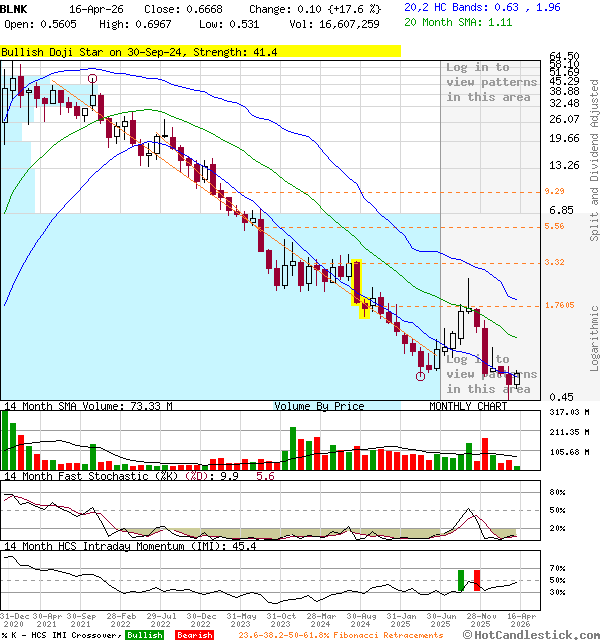Click the Volume By Price label
The image size is (600, 640).
pos(319,407)
